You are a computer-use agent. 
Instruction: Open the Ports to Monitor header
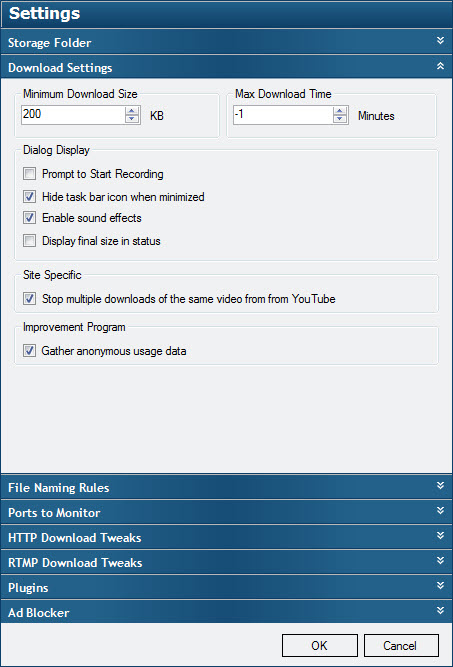226,512
